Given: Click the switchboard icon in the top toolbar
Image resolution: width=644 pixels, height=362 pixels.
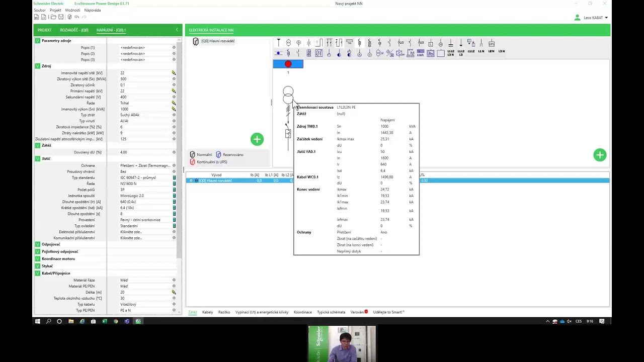Looking at the screenshot, I should (x=69, y=17).
